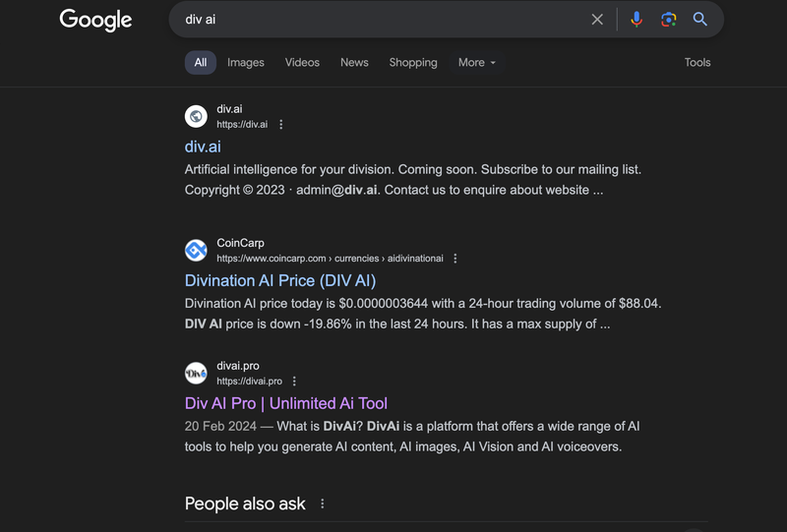Open Divination AI Price (DIV AI) link
The image size is (787, 532).
click(x=280, y=280)
